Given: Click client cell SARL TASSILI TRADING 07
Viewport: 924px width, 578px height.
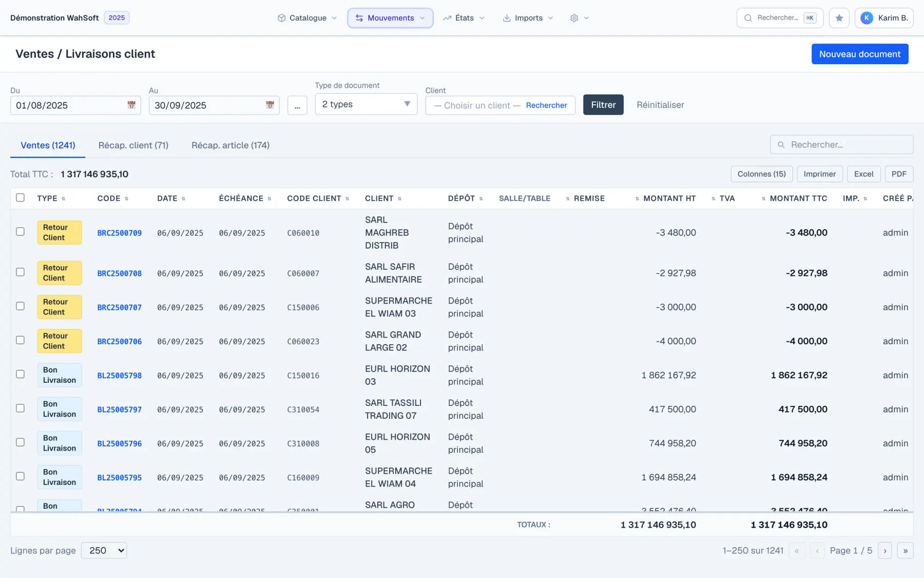Looking at the screenshot, I should click(x=393, y=409).
